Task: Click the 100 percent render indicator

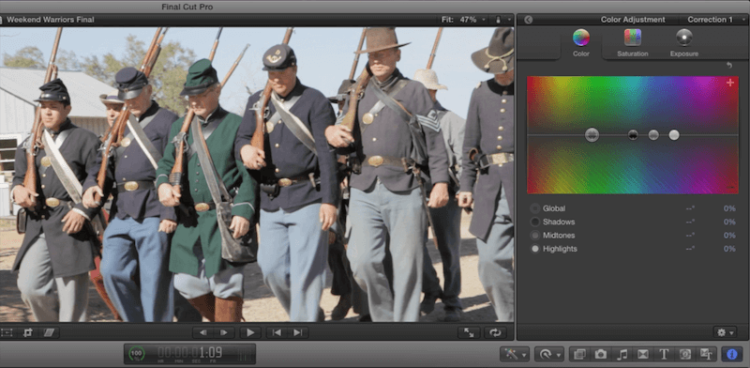Action: pyautogui.click(x=137, y=354)
